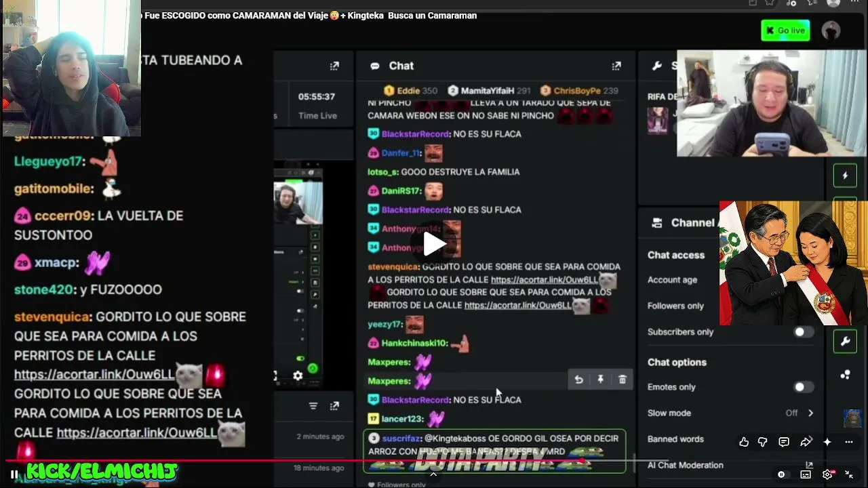This screenshot has width=868, height=488.
Task: Click the MamitaYifaiH leaderboard entry
Action: point(489,91)
